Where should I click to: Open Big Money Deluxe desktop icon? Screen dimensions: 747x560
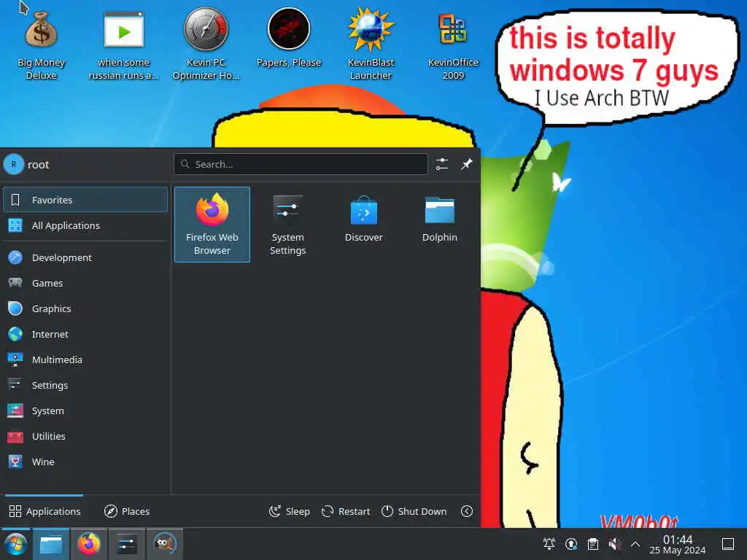point(41,45)
